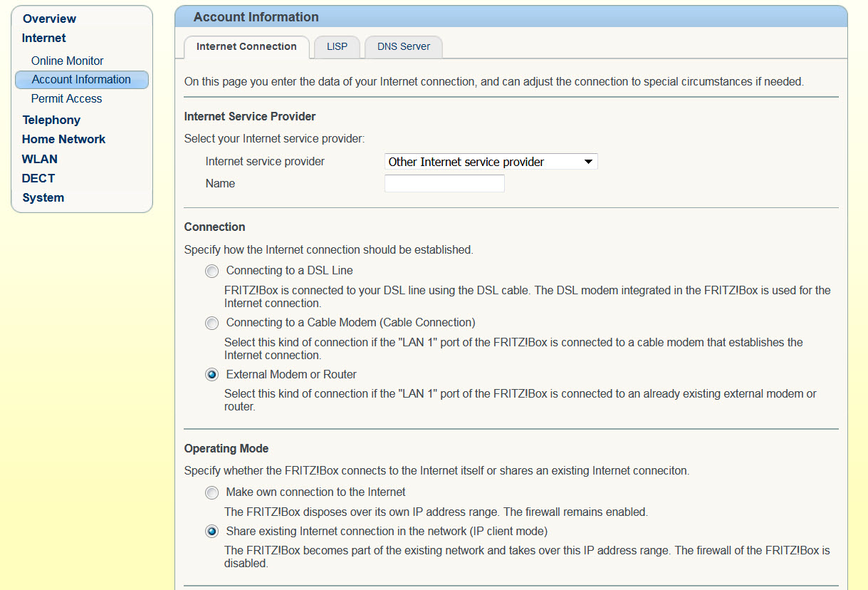
Task: Open Online Monitor in the sidebar
Action: [67, 61]
